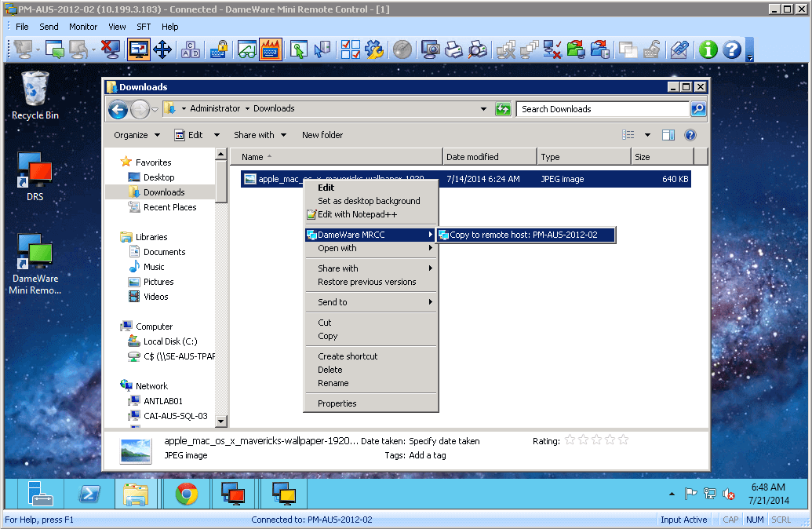Open the Print Preview icon
The height and width of the screenshot is (529, 812).
point(478,49)
